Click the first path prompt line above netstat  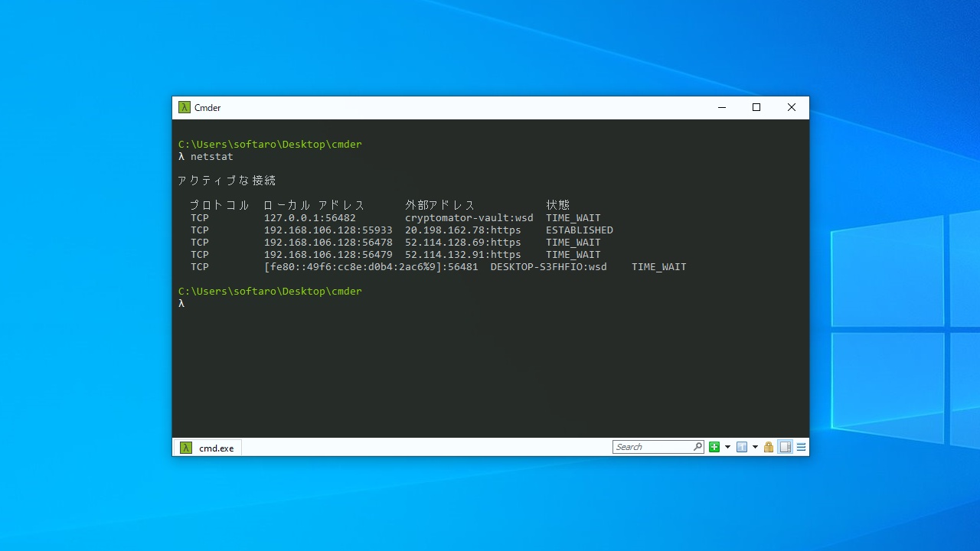point(270,145)
